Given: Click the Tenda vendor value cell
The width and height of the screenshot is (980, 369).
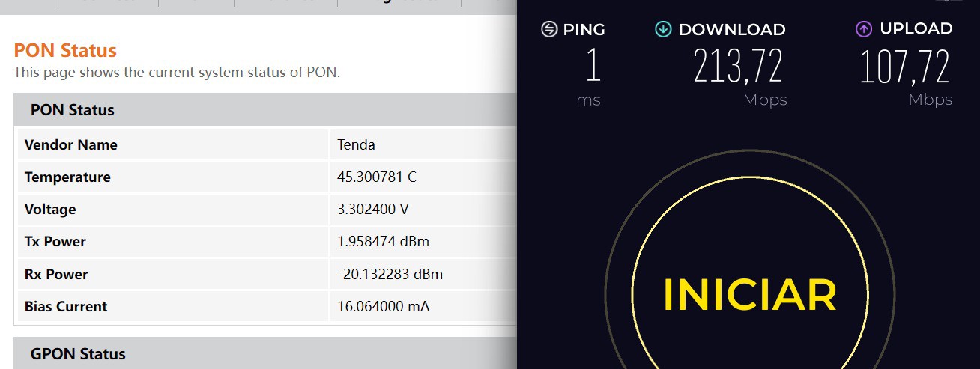Looking at the screenshot, I should (356, 145).
